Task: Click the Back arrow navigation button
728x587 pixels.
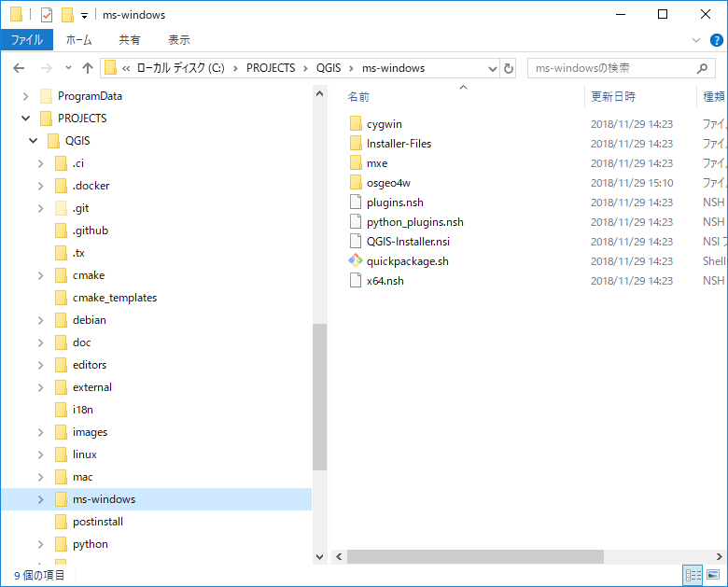Action: [19, 68]
